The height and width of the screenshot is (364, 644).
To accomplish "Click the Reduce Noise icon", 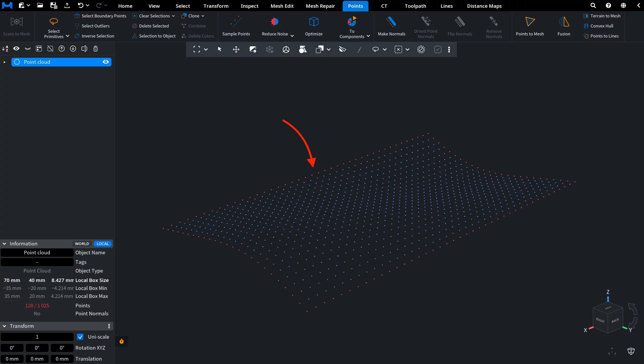I will point(275,22).
